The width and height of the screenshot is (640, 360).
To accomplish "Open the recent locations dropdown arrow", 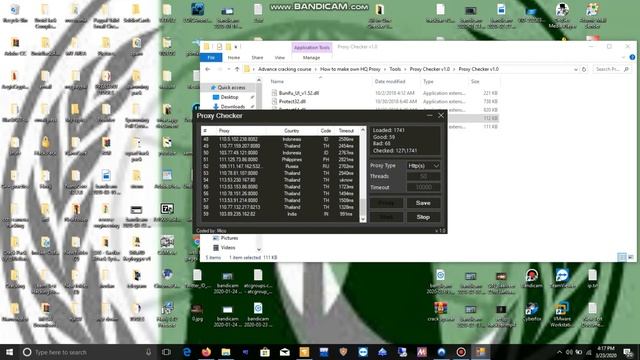I will [228, 69].
